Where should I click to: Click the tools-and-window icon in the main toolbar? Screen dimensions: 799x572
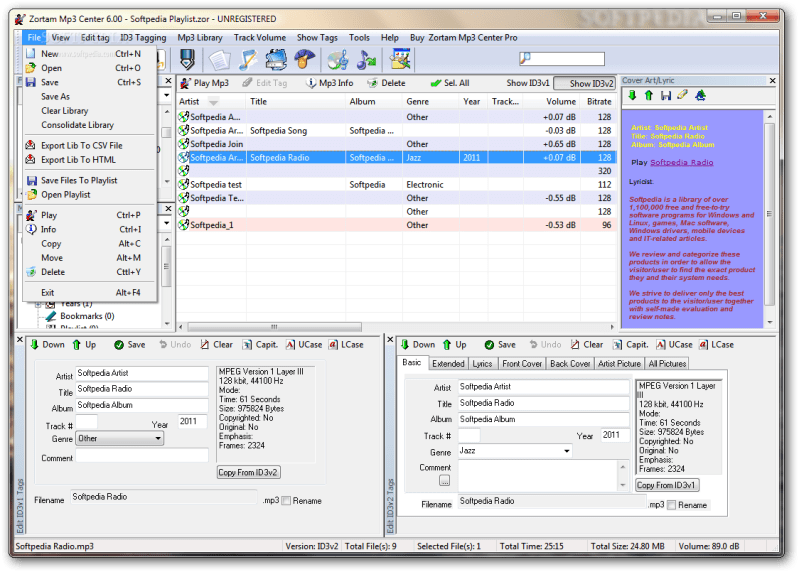400,60
